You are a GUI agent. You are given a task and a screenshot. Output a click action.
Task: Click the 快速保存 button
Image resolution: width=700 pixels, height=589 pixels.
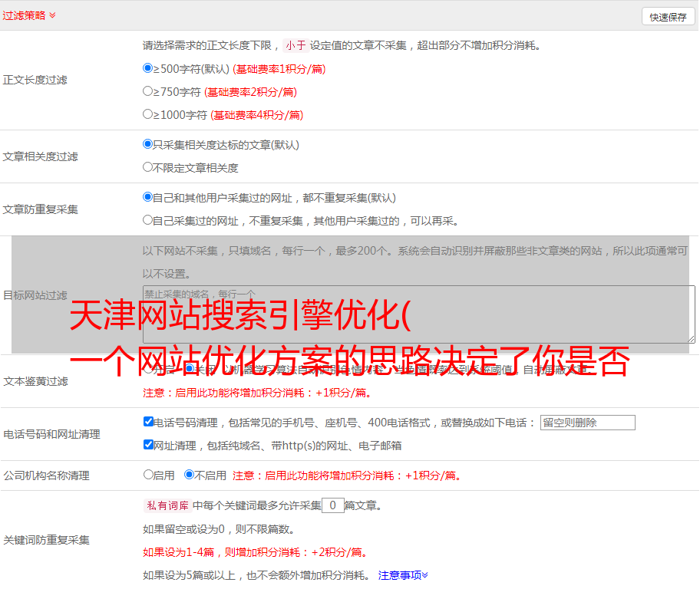tap(668, 17)
